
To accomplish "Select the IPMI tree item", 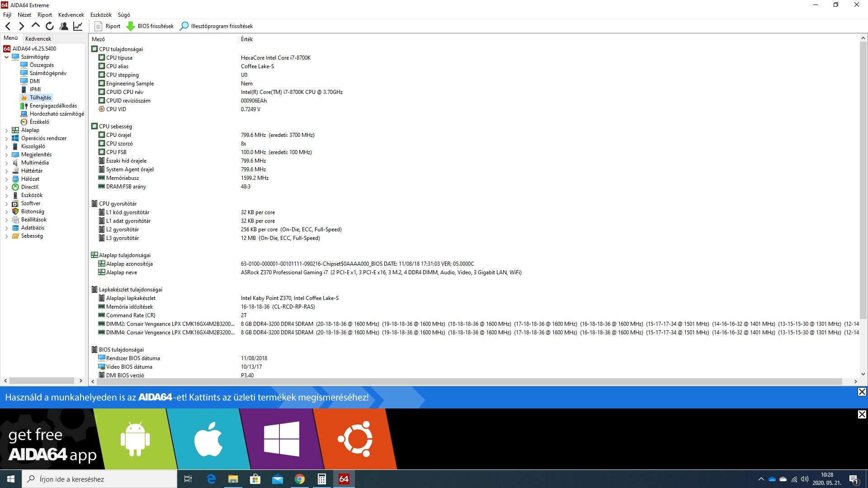I will (x=35, y=89).
